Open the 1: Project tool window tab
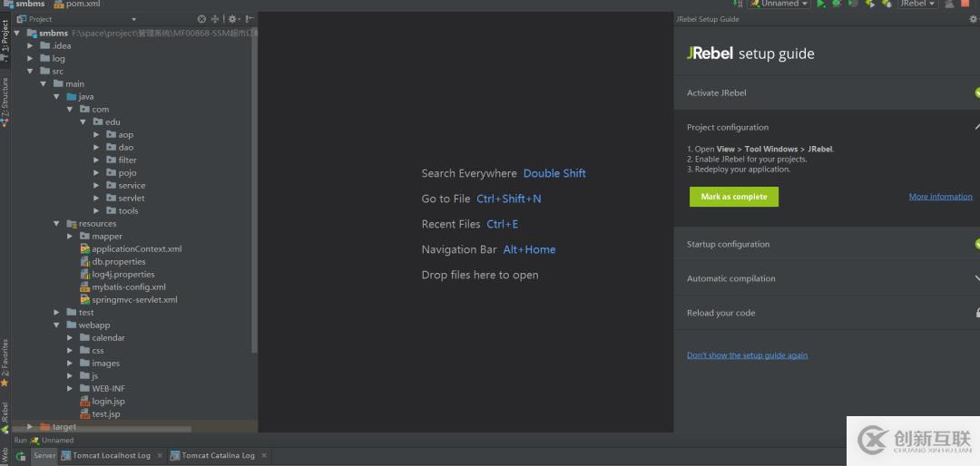The image size is (980, 466). click(x=5, y=39)
